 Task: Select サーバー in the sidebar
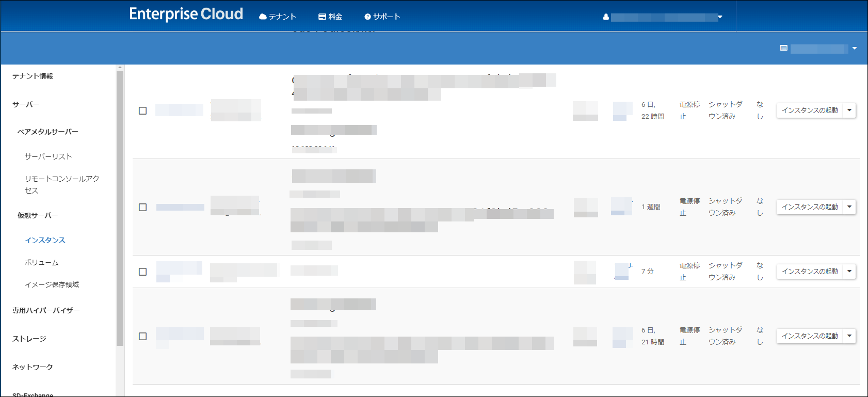point(26,104)
